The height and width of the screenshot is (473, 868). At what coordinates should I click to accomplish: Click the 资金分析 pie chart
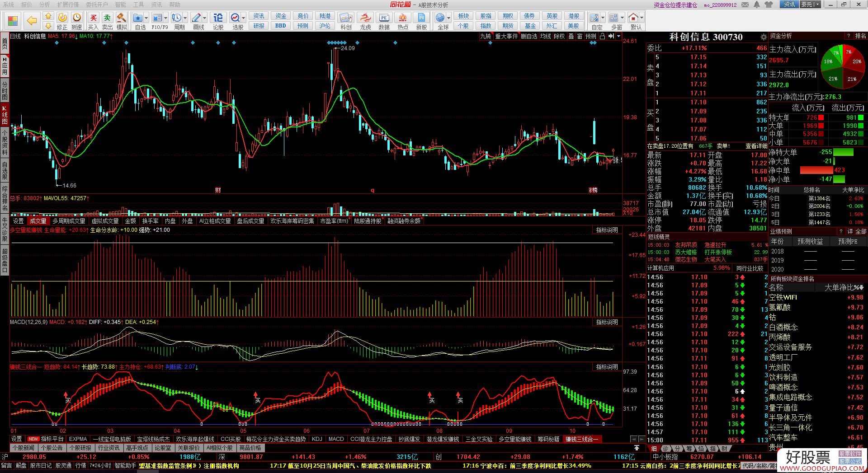[843, 67]
